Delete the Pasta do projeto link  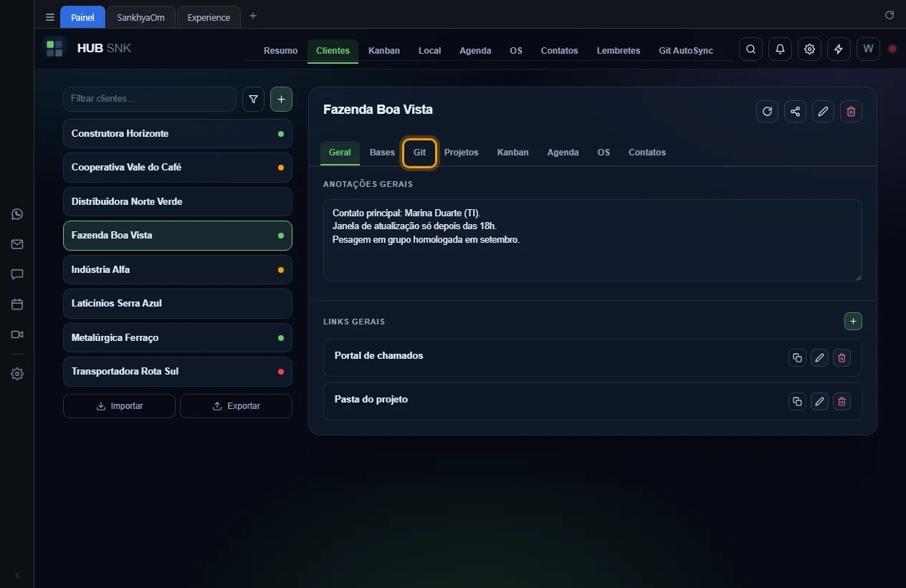click(841, 402)
